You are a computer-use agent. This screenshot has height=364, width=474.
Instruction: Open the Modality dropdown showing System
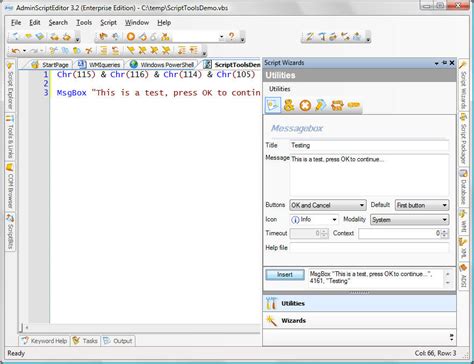click(x=409, y=220)
